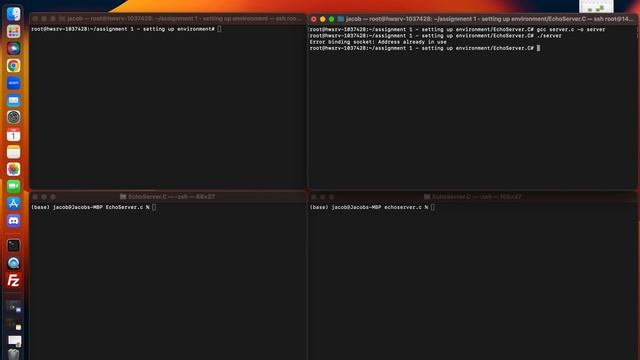Open the App Store from the dock
The height and width of the screenshot is (360, 640).
(x=13, y=203)
